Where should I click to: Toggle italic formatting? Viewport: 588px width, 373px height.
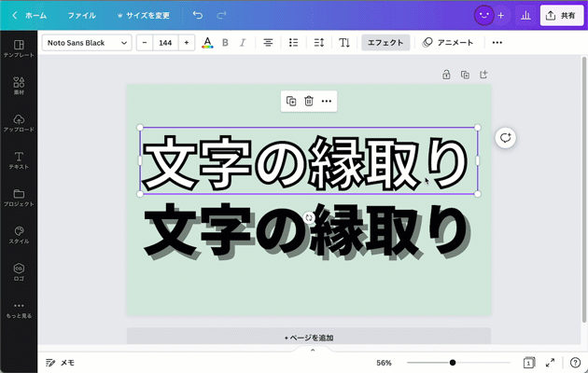click(243, 43)
